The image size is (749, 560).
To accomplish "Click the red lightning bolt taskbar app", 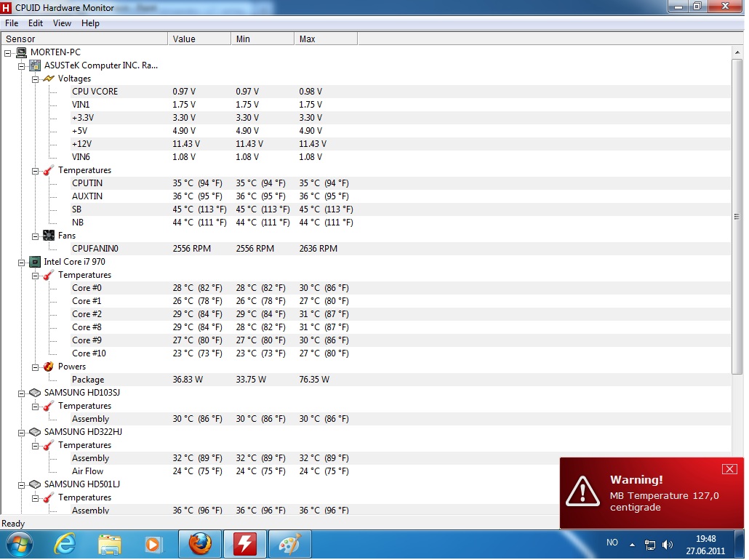I will 244,544.
